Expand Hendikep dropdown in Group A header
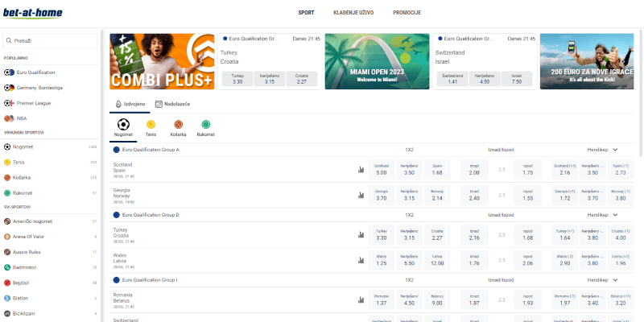 click(x=615, y=150)
